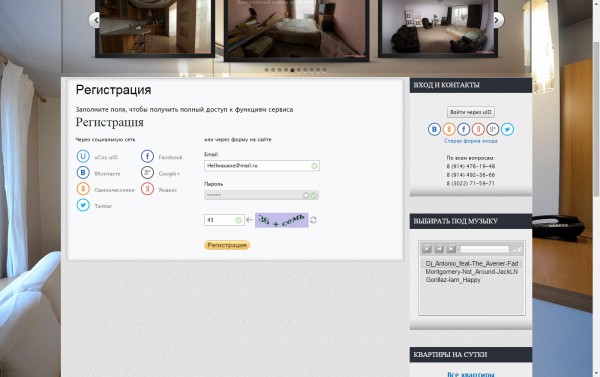Open the Старая форма входа link
Screen dimensions: 600x377
point(471,141)
